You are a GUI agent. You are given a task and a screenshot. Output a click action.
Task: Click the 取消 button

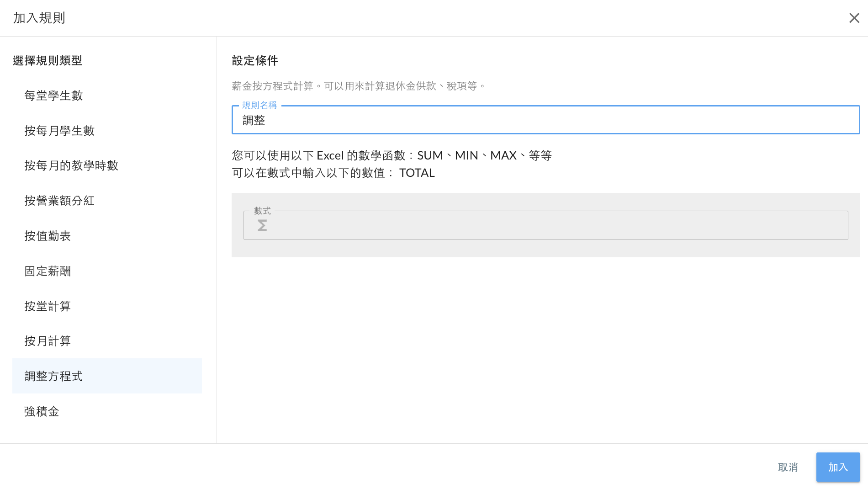click(x=788, y=467)
